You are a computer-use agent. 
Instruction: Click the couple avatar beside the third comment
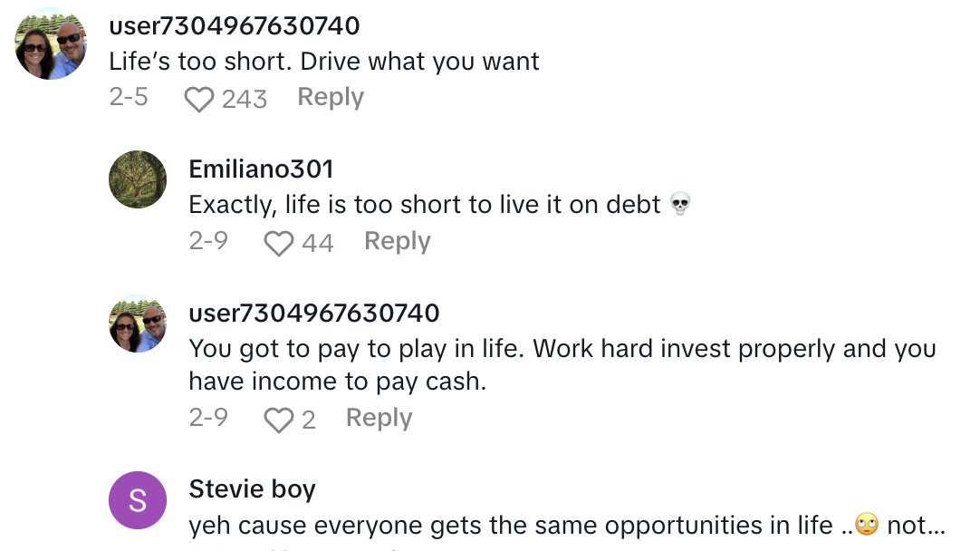137,324
